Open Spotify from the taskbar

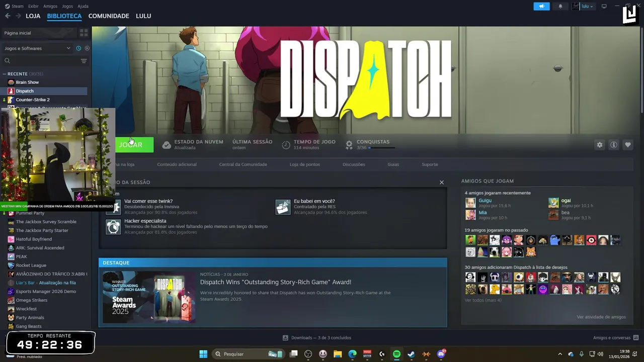(x=396, y=354)
